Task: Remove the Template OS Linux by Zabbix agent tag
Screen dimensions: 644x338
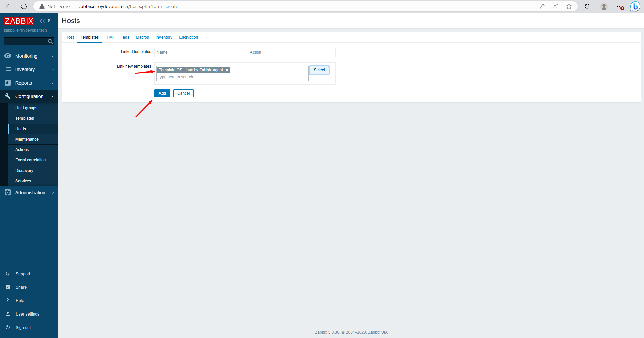Action: point(227,70)
